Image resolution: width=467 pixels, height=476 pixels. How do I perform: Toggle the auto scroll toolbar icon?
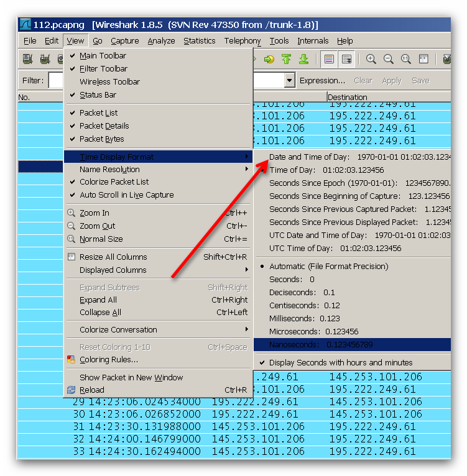pos(346,59)
